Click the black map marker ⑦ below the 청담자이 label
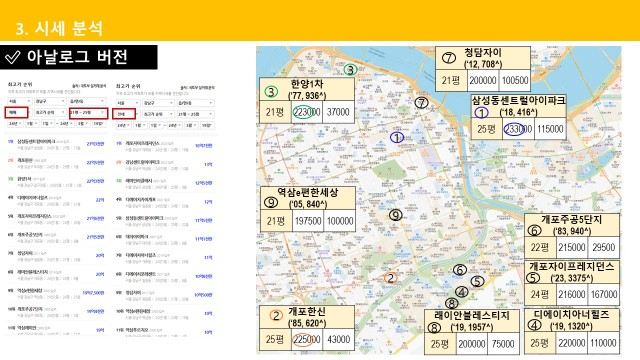 421,102
